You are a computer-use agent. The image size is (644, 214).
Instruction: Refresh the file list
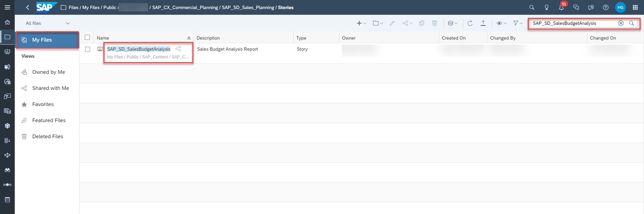click(470, 23)
